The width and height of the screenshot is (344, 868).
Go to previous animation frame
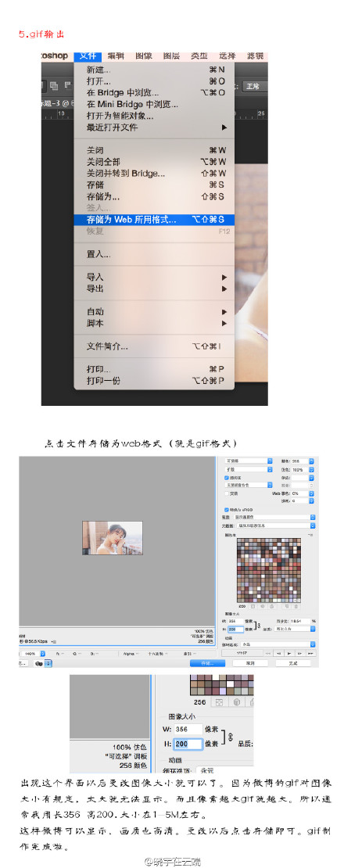tap(279, 653)
